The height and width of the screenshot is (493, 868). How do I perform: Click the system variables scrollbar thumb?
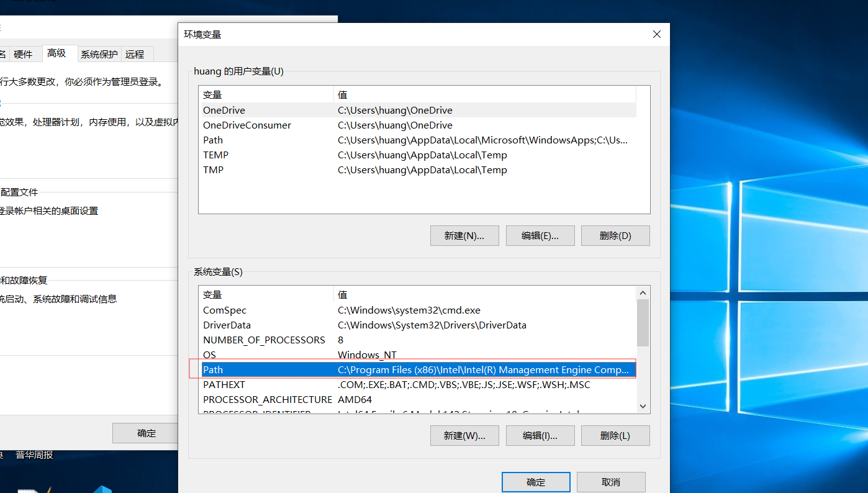(643, 323)
